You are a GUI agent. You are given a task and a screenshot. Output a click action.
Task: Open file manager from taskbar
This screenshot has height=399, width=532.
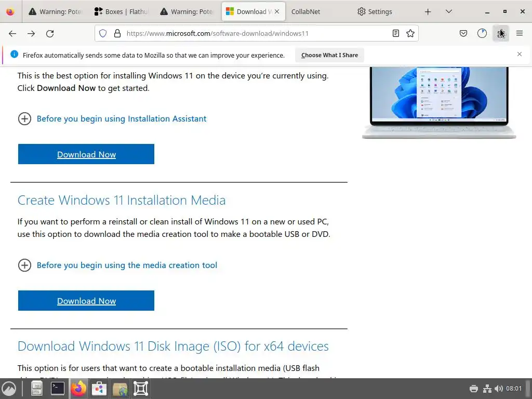coord(37,389)
